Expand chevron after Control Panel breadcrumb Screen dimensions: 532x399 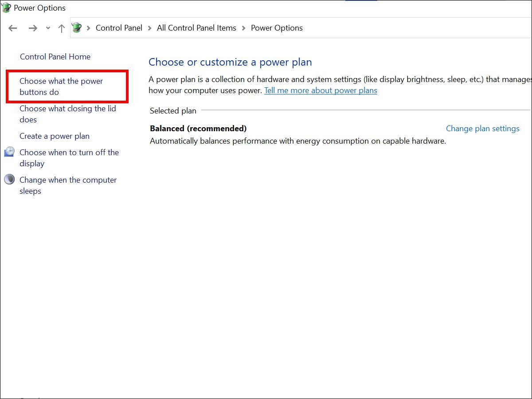[x=150, y=28]
